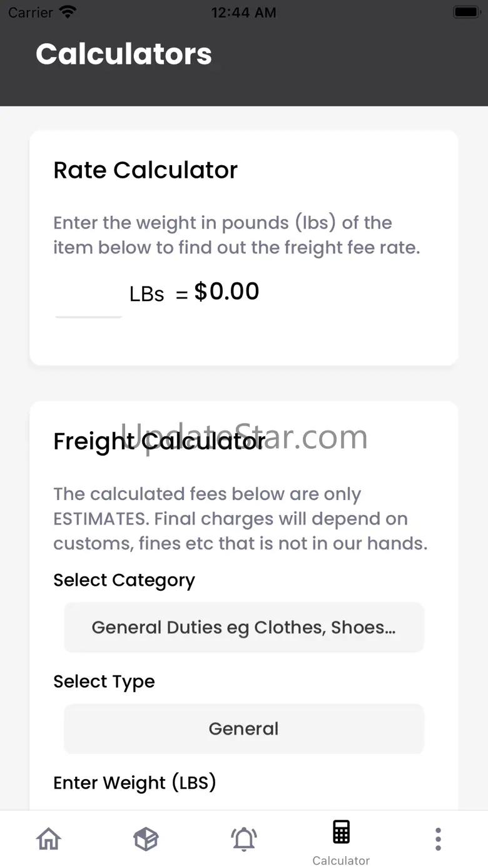Open notifications bell icon
The width and height of the screenshot is (488, 868).
pos(244,839)
